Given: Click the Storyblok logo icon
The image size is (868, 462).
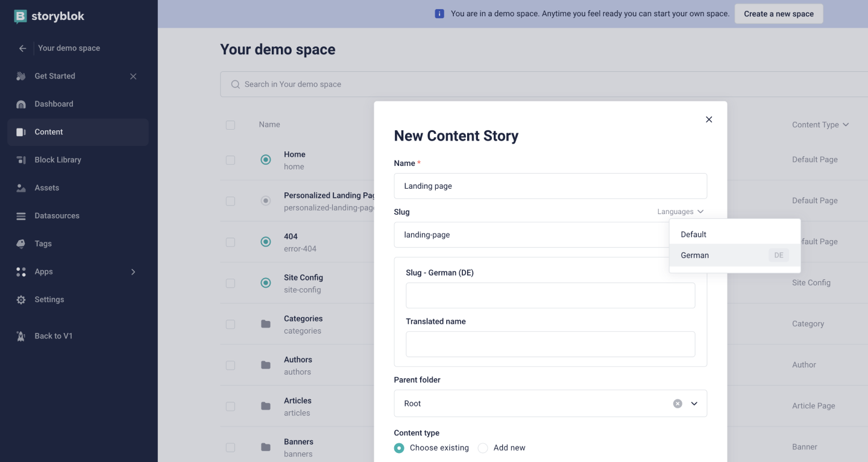Looking at the screenshot, I should (21, 16).
